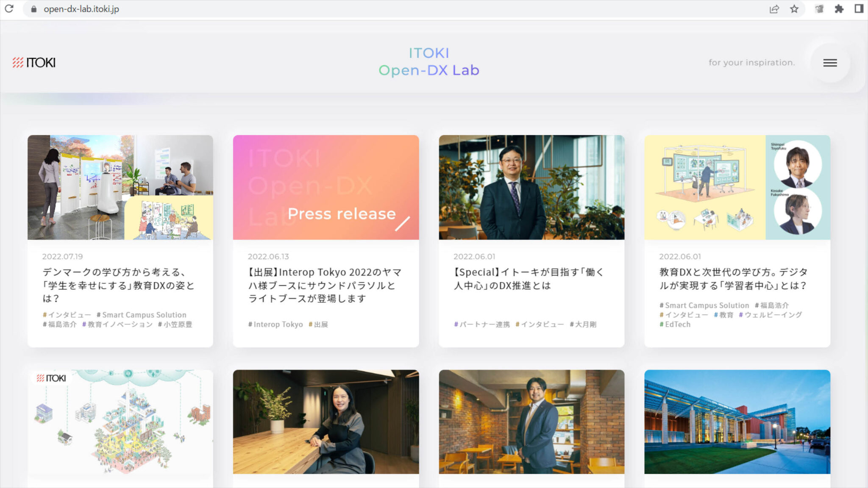
Task: Reload the page with the refresh icon
Action: point(9,8)
